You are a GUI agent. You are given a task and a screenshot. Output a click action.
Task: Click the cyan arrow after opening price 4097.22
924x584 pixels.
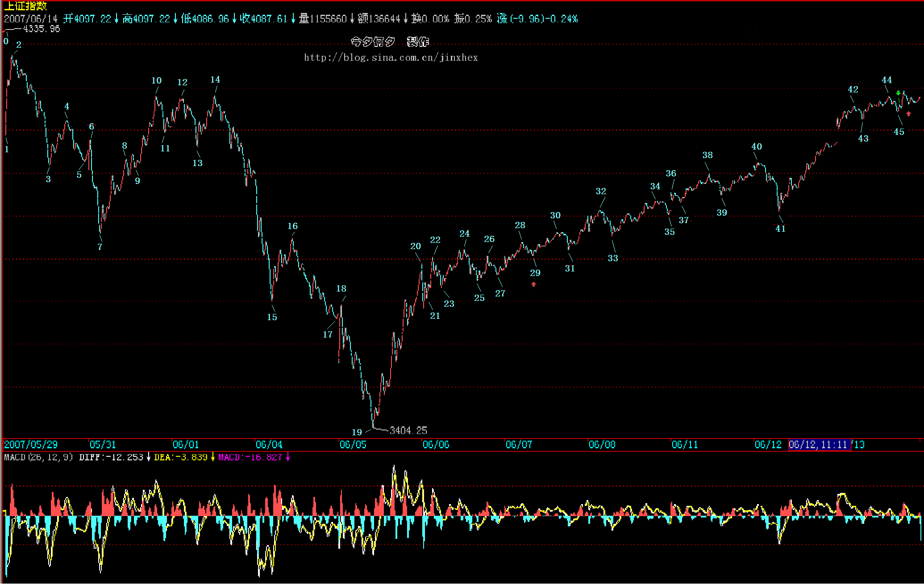tap(117, 19)
